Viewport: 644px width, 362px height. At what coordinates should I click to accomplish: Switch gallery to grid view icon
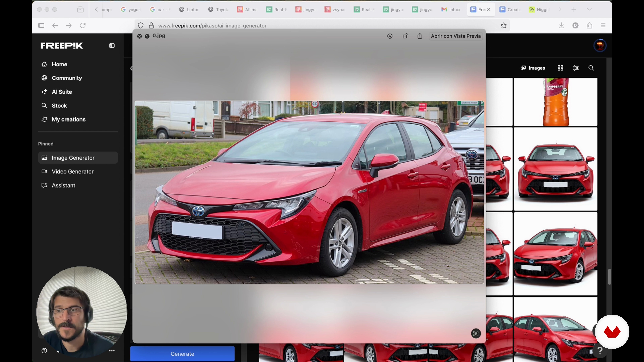coord(560,68)
